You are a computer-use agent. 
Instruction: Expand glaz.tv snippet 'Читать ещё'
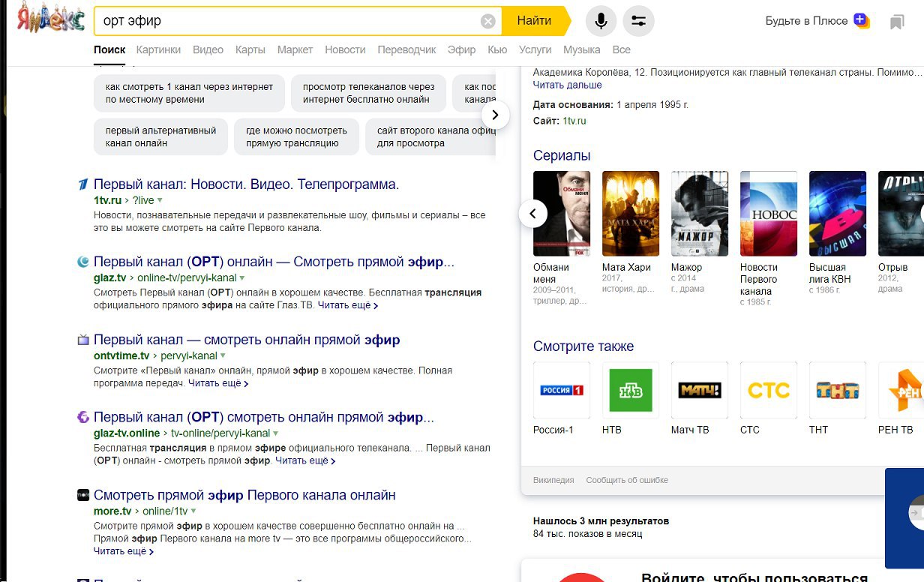point(348,305)
